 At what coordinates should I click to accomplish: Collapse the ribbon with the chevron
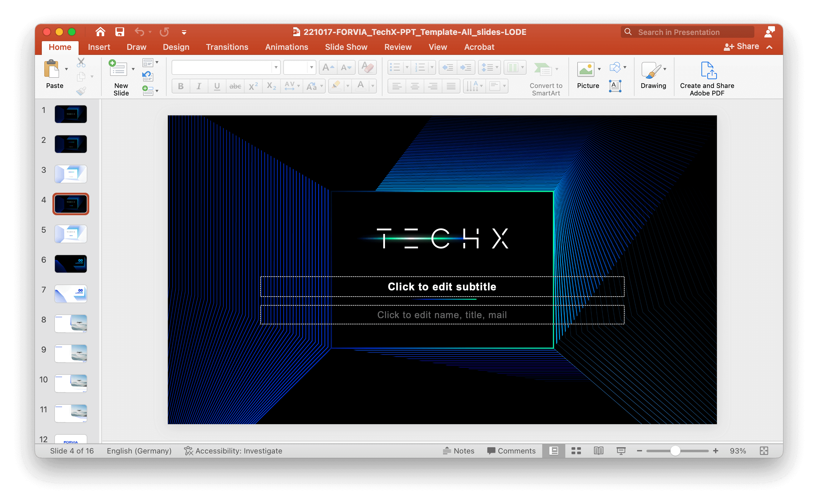(x=770, y=47)
